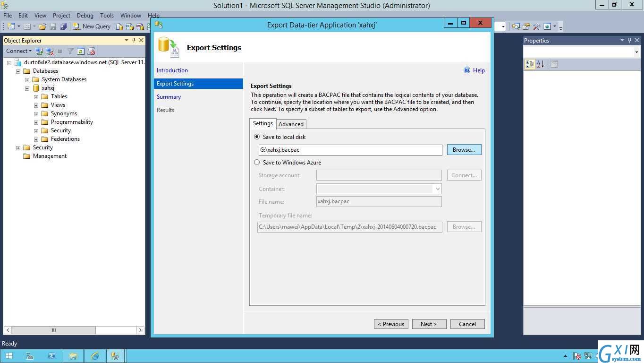644x363 pixels.
Task: Go to Summary step in wizard sidebar
Action: pyautogui.click(x=169, y=97)
